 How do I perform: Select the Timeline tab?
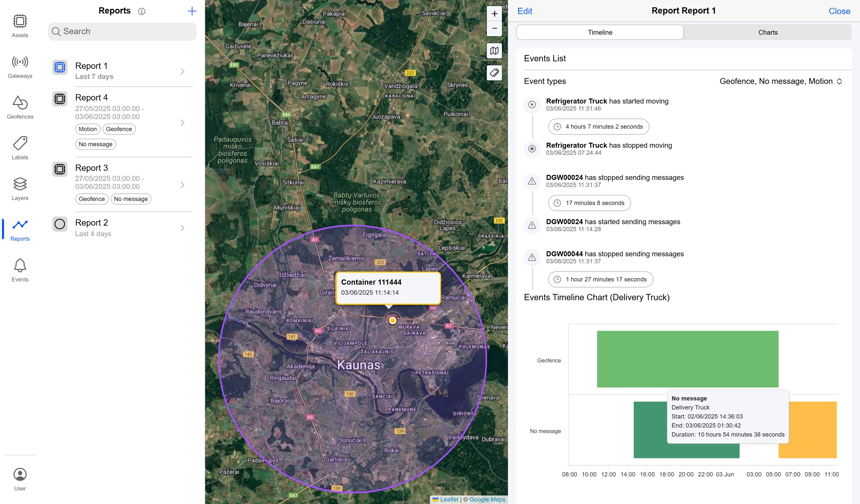599,32
